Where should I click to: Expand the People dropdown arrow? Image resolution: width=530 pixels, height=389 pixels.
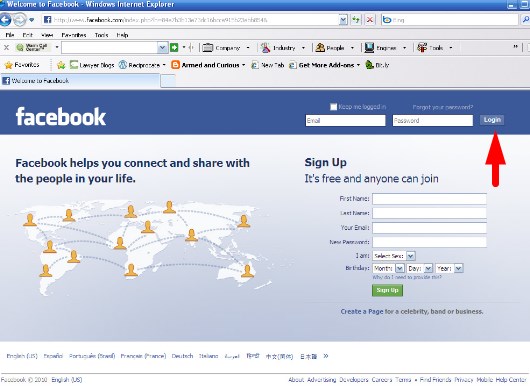tap(352, 48)
